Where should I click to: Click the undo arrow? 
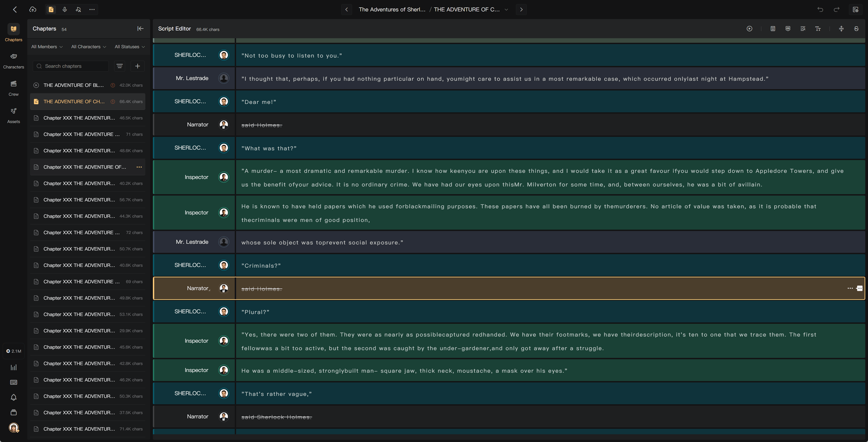(820, 9)
